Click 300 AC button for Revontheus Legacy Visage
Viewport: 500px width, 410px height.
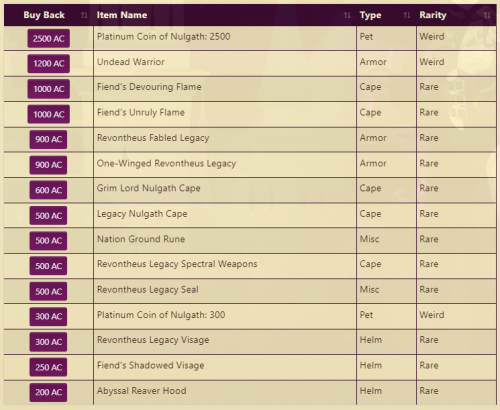coord(48,342)
